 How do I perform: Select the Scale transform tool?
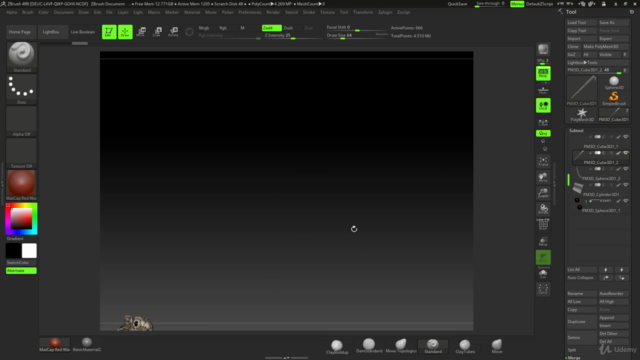157,32
